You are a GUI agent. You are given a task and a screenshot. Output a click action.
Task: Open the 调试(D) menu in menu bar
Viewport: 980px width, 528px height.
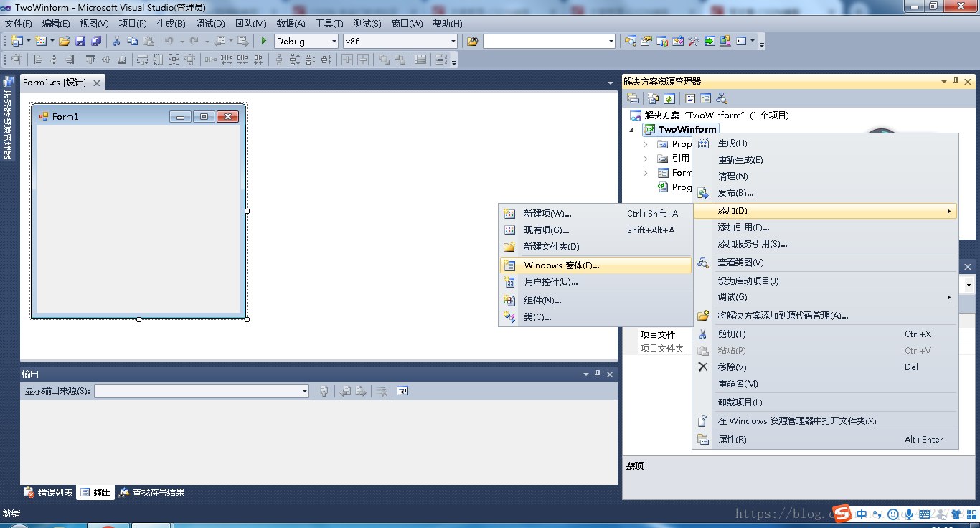(x=210, y=24)
